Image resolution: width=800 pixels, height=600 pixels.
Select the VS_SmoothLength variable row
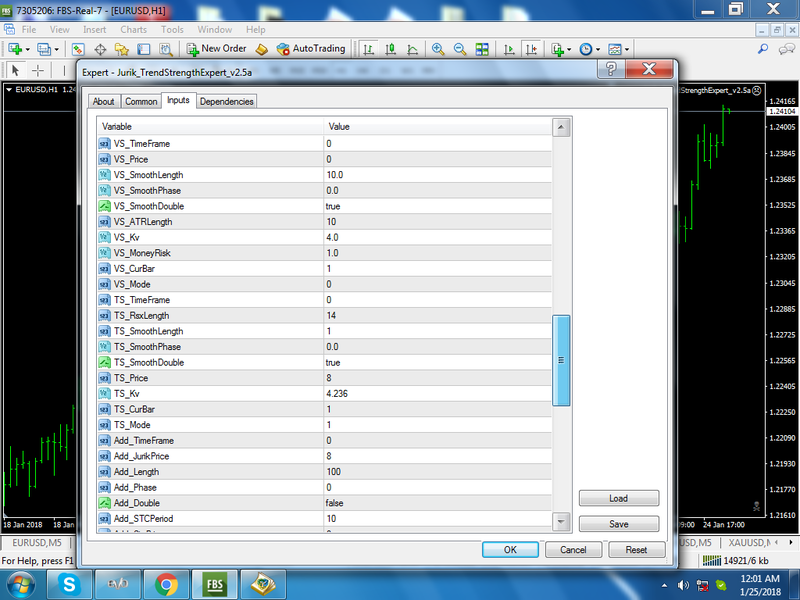pyautogui.click(x=324, y=175)
